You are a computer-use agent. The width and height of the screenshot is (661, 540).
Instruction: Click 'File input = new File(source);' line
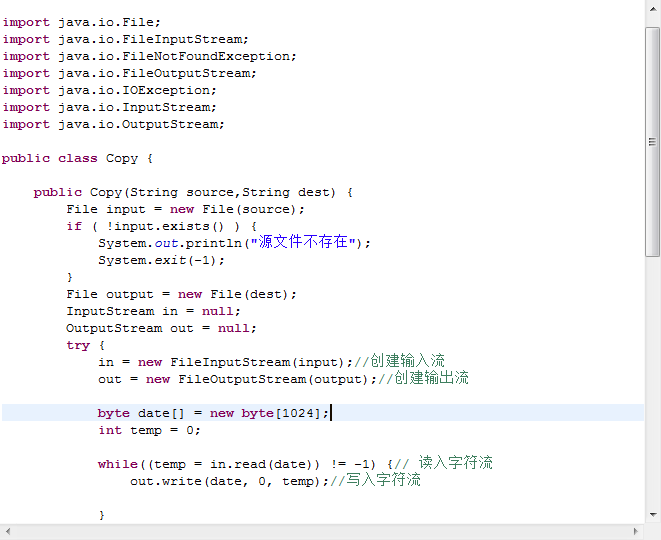pyautogui.click(x=185, y=209)
